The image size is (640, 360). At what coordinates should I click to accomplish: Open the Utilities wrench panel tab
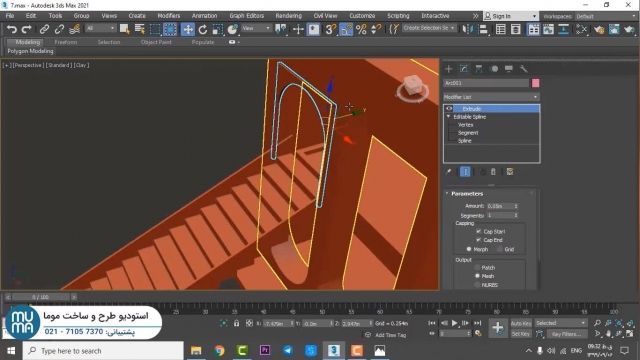click(x=524, y=69)
